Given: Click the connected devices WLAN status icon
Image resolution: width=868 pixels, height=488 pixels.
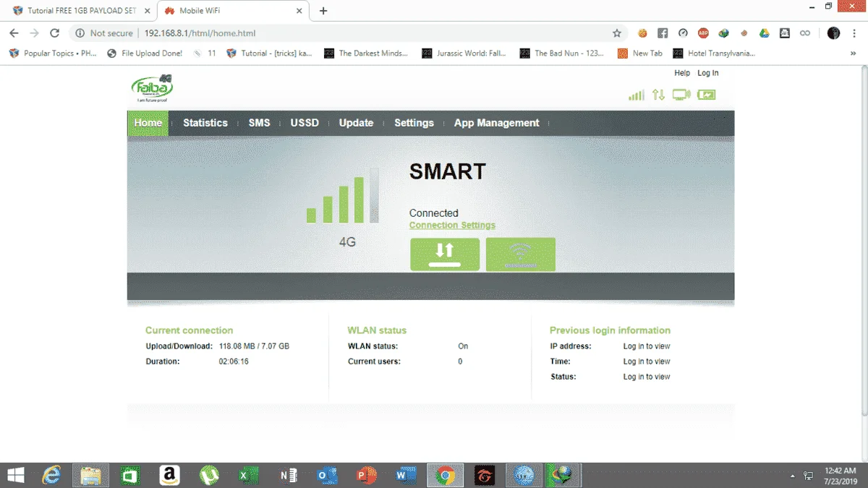Looking at the screenshot, I should pyautogui.click(x=681, y=95).
